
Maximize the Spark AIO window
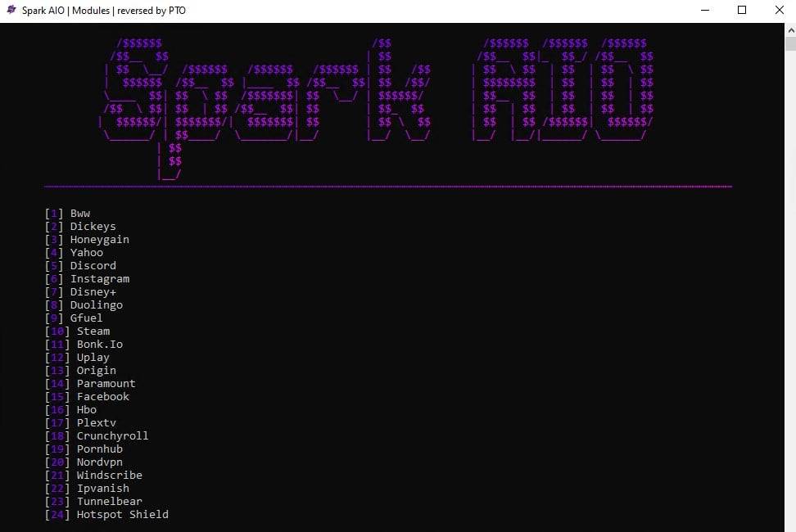point(742,10)
